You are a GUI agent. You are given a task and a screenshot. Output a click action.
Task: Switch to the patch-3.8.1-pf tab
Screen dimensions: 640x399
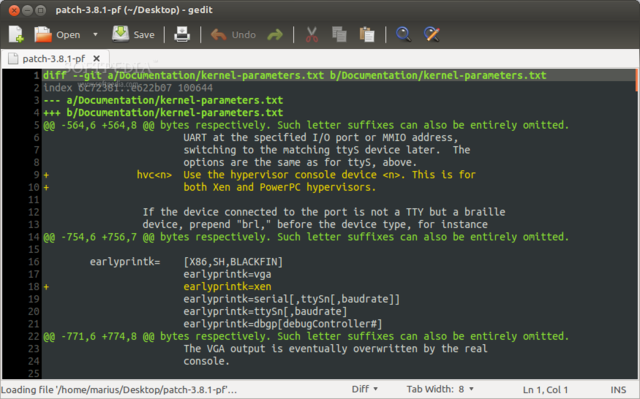click(53, 59)
